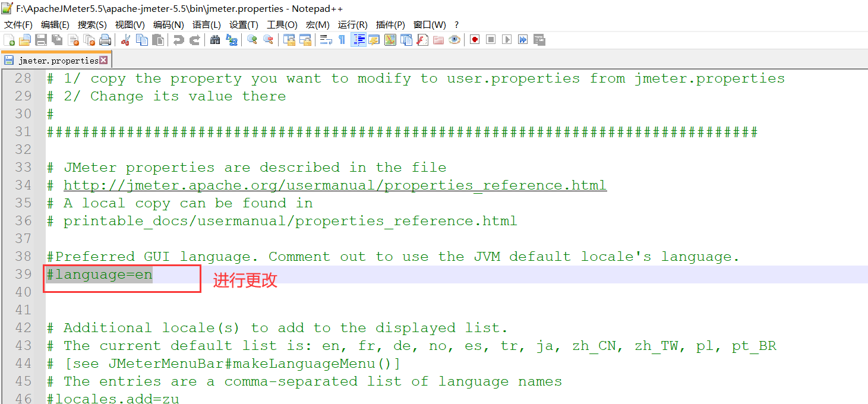The height and width of the screenshot is (404, 868).
Task: Click line number 31 in the margin
Action: click(x=23, y=132)
